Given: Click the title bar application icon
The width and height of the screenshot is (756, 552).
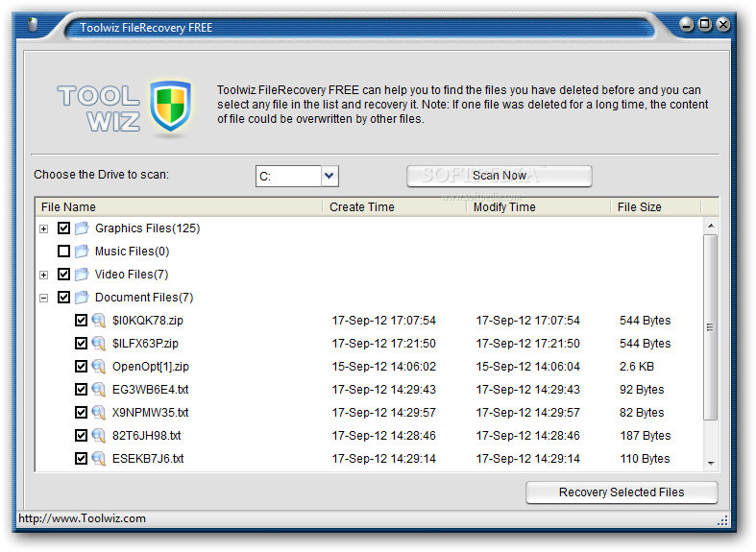Looking at the screenshot, I should click(33, 25).
